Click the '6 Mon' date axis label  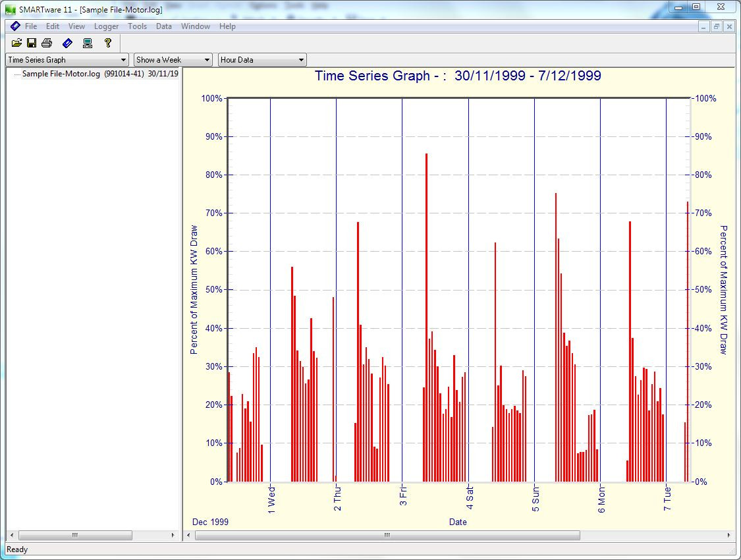[601, 499]
